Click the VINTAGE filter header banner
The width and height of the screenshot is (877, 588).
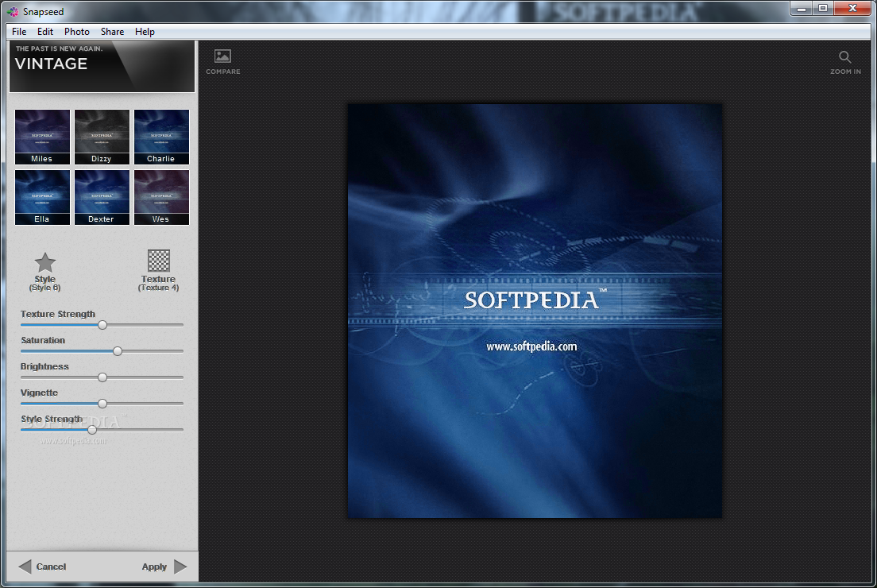[x=102, y=66]
